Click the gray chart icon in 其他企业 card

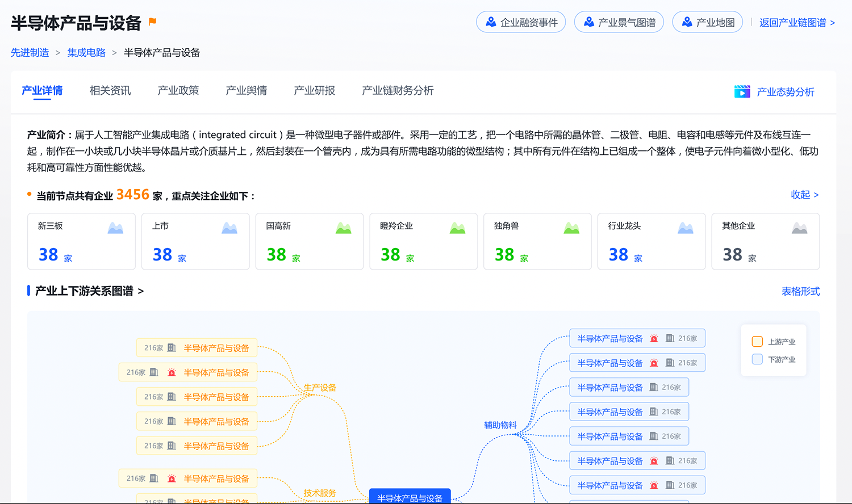[799, 228]
